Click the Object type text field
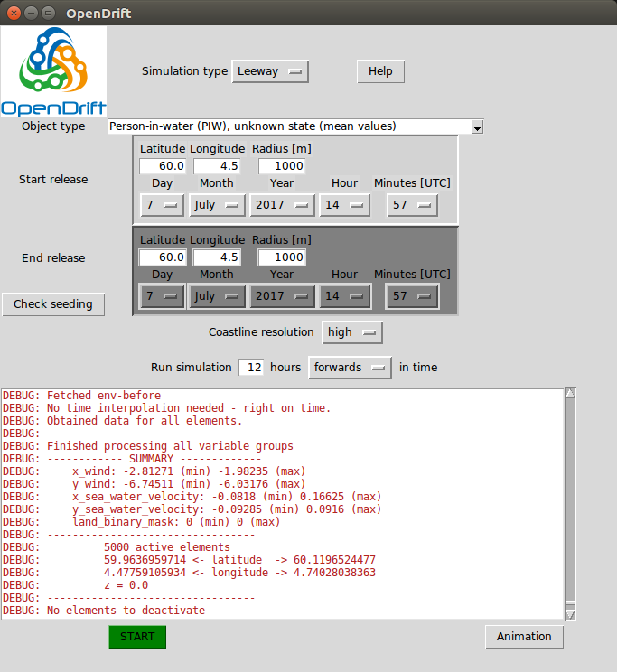The width and height of the screenshot is (617, 672). tap(290, 126)
